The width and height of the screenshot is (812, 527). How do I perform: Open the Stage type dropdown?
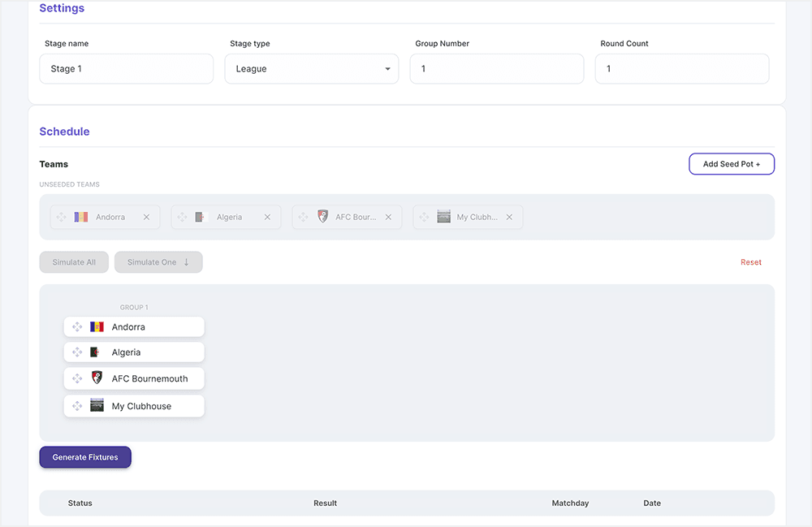[x=311, y=69]
